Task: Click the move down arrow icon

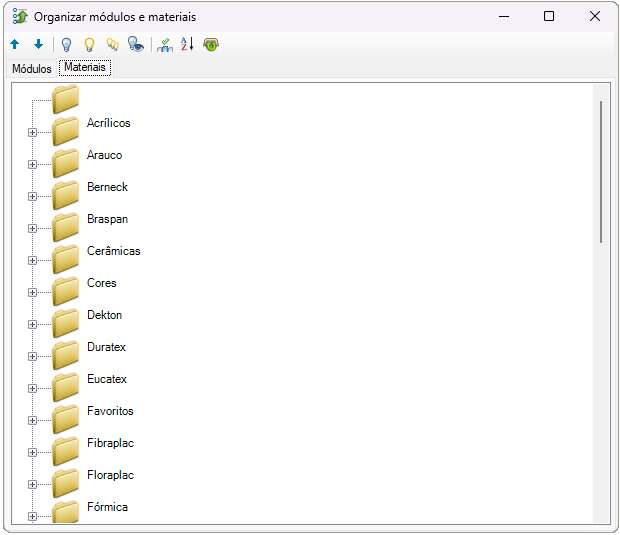Action: point(38,44)
